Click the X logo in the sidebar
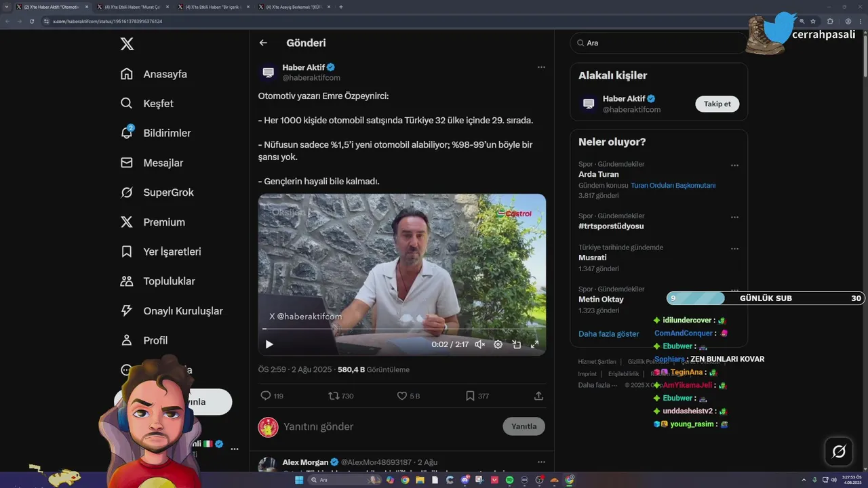The height and width of the screenshot is (488, 868). tap(127, 44)
